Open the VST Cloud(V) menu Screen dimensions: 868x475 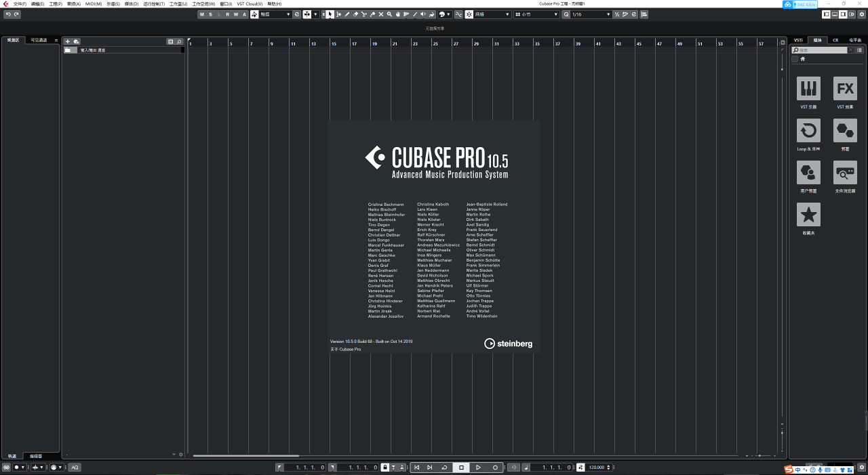coord(250,4)
